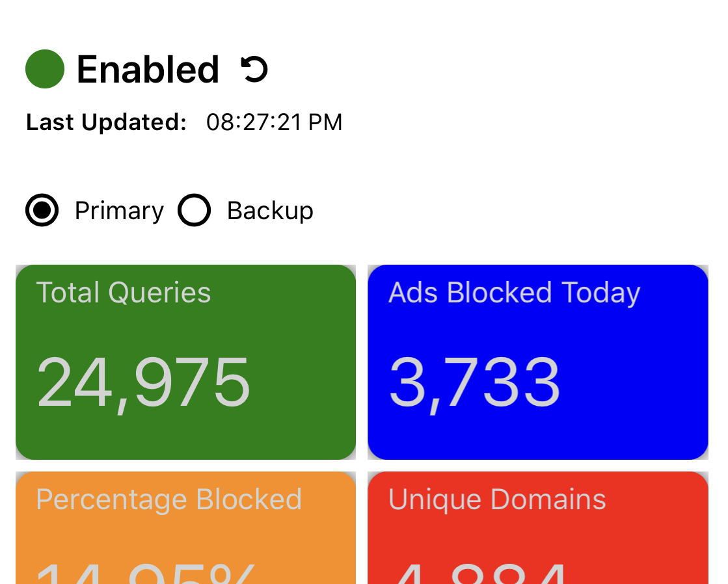The image size is (728, 584).
Task: Click the 3,733 ads blocked value
Action: pyautogui.click(x=474, y=384)
